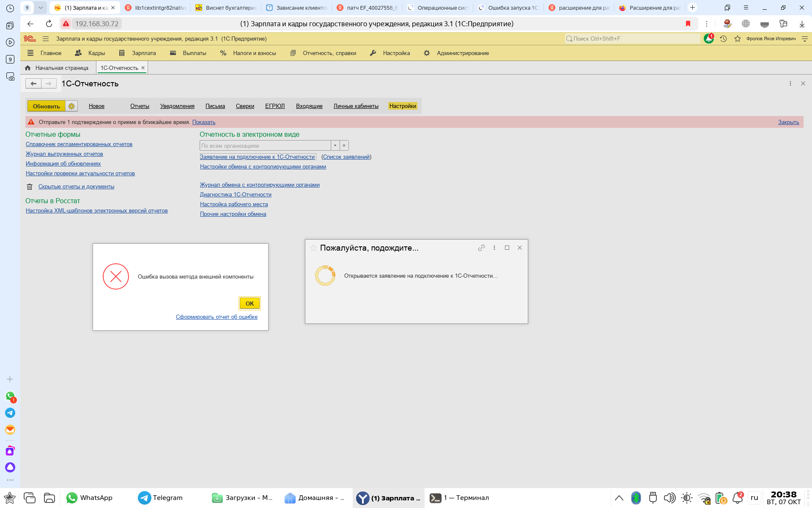Image resolution: width=812 pixels, height=508 pixels.
Task: Click the link icon in the Пожалуйста, подождите dialog
Action: pos(481,248)
